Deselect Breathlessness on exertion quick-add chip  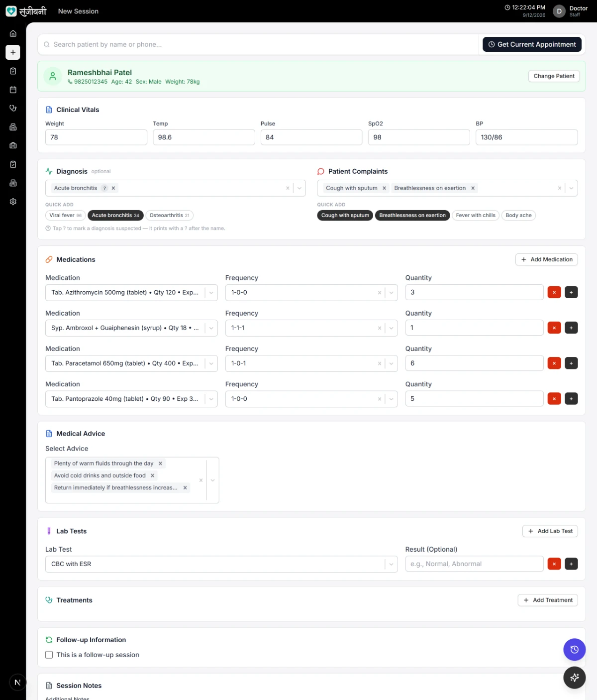[x=412, y=216]
